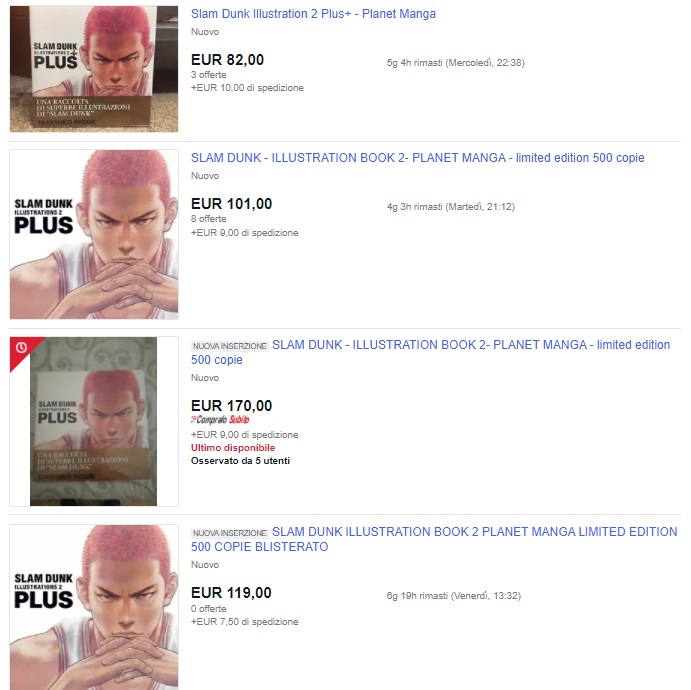Click the dimmed photo thumbnail with clock badge
Viewport: 691px width, 690px height.
pyautogui.click(x=94, y=421)
